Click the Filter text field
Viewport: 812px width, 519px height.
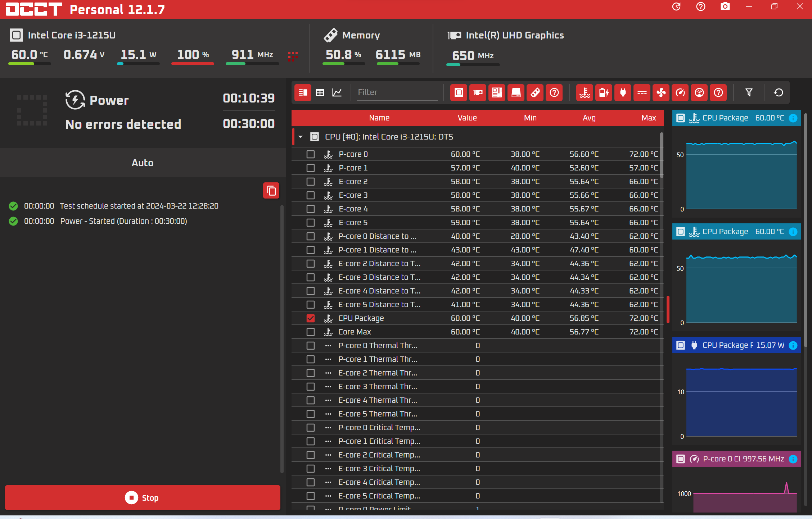pos(397,92)
